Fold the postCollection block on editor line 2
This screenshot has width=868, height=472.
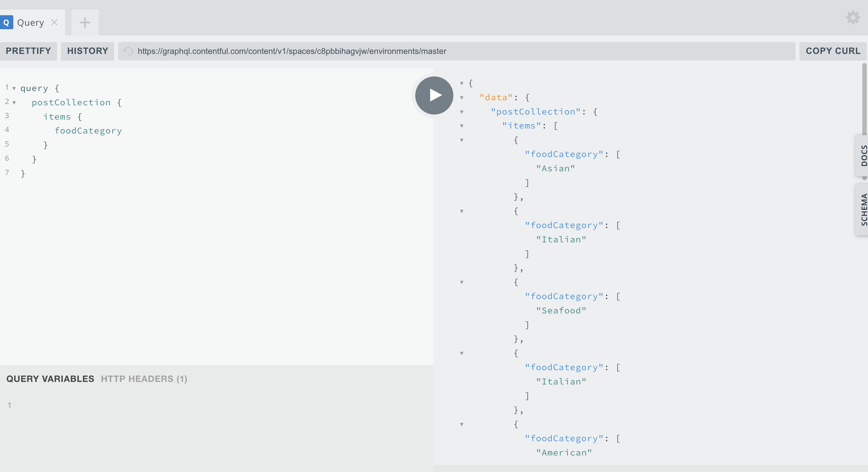pyautogui.click(x=14, y=103)
